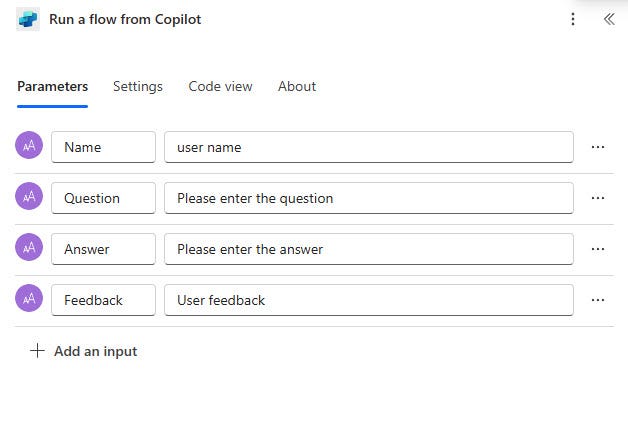Screen dimensions: 628x438
Task: Click the text-type icon for Question input
Action: 29,196
